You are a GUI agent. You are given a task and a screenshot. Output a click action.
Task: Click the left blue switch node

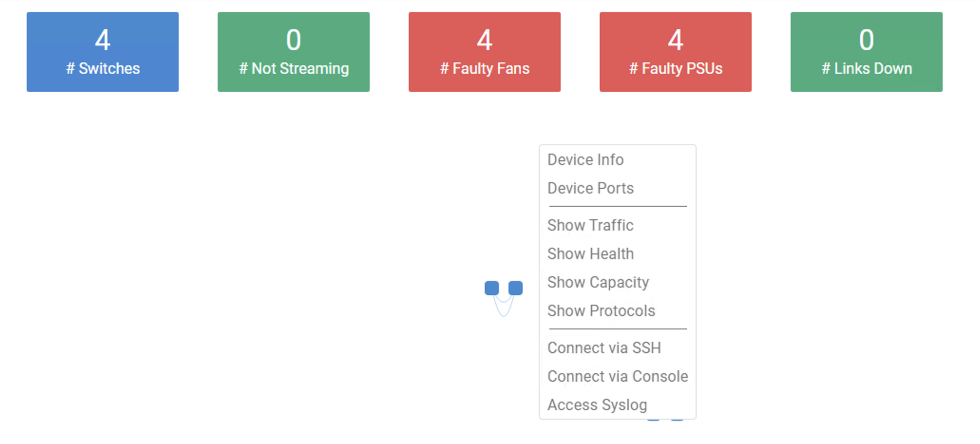pyautogui.click(x=491, y=288)
